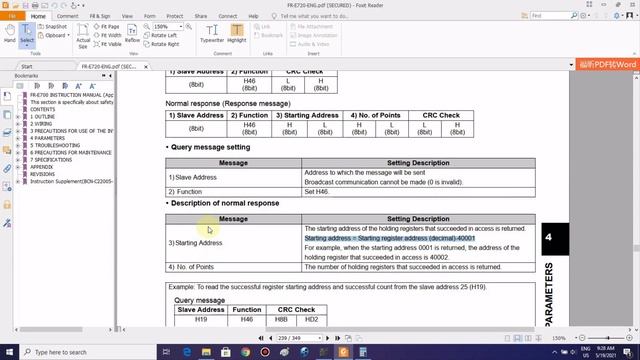Click decrease bookmark font size icon
This screenshot has height=360, width=640.
click(92, 86)
